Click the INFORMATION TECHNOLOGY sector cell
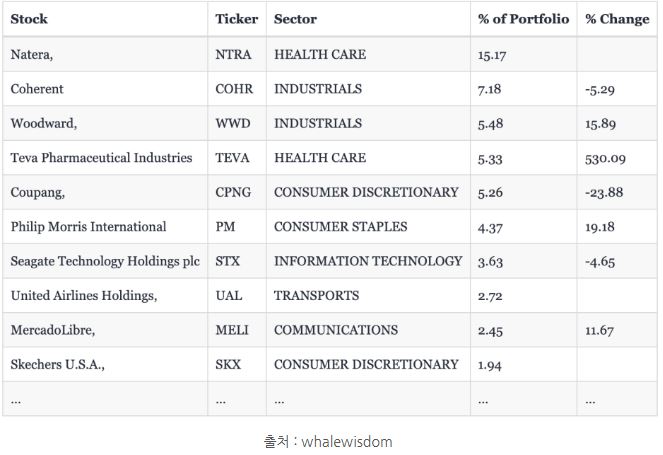Screen dimensions: 663x455 pos(368,261)
